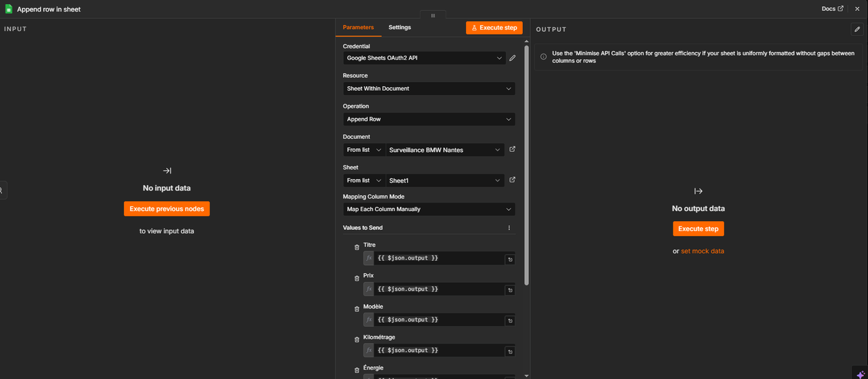Click the Prix expression input field
This screenshot has height=379, width=868.
point(439,289)
